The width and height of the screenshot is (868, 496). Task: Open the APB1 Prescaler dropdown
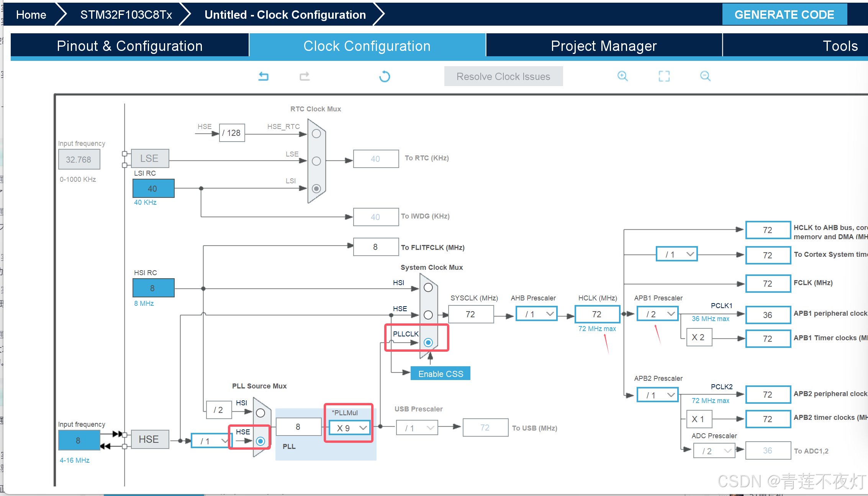point(658,314)
